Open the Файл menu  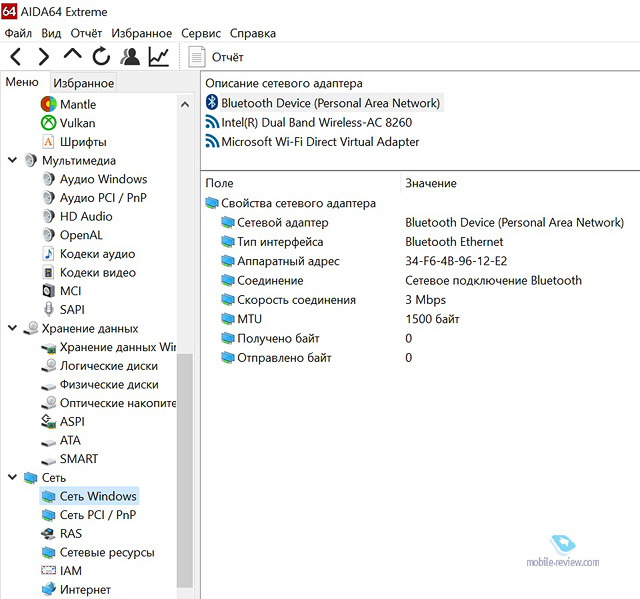[x=18, y=33]
